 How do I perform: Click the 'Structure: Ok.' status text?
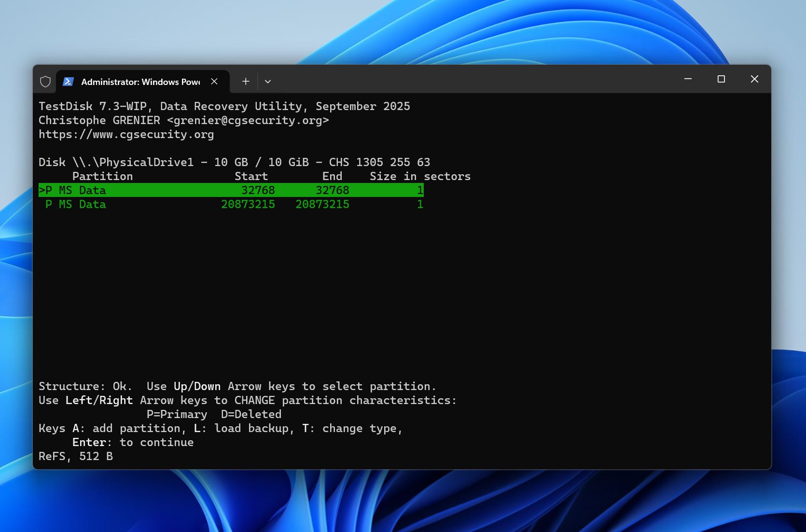point(85,386)
